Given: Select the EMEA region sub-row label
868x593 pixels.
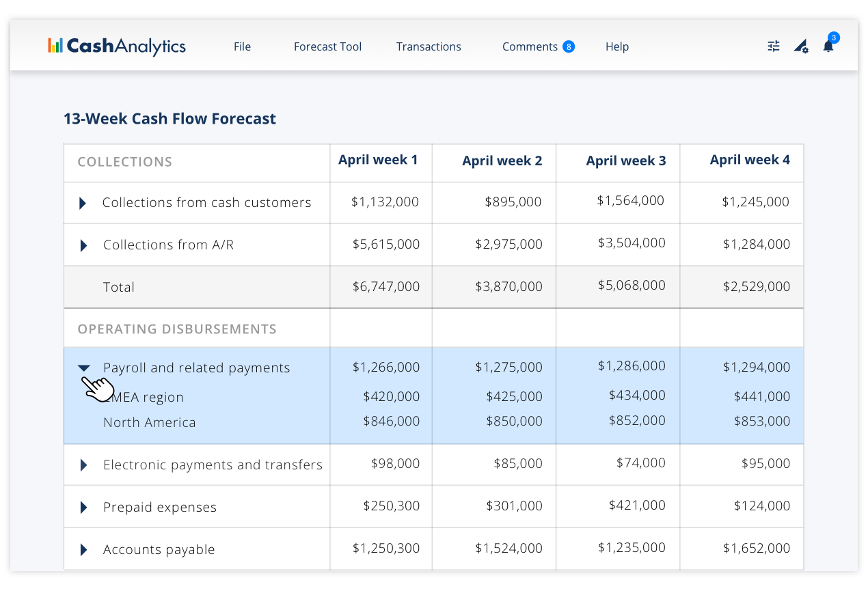Looking at the screenshot, I should tap(144, 397).
